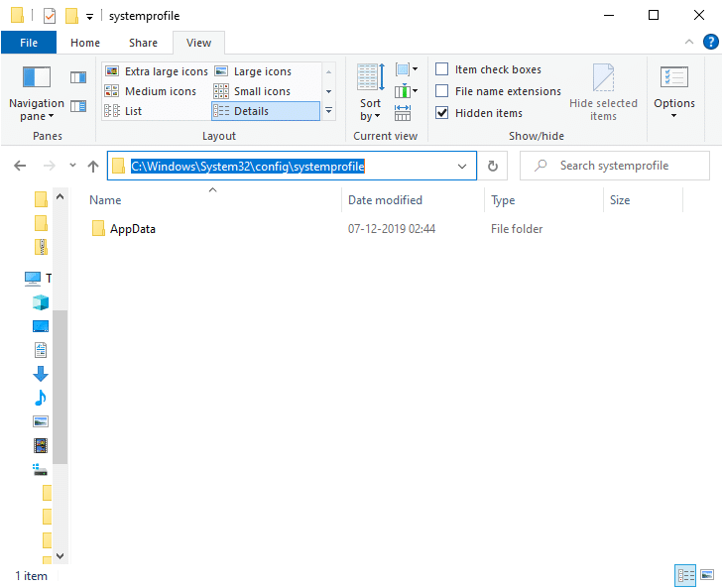Toggle File name extensions checkbox

(442, 91)
